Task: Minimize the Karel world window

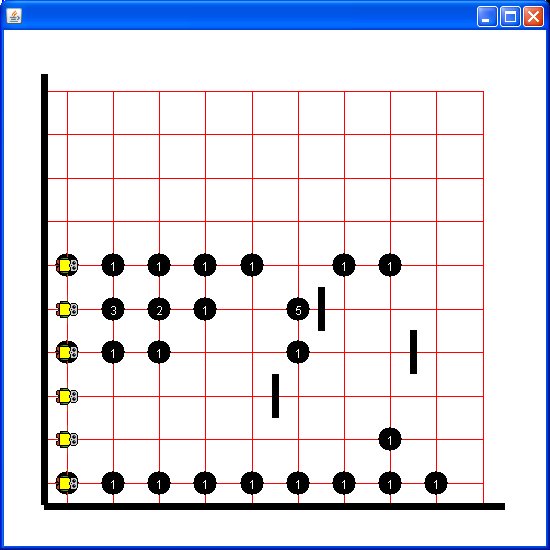Action: click(487, 16)
